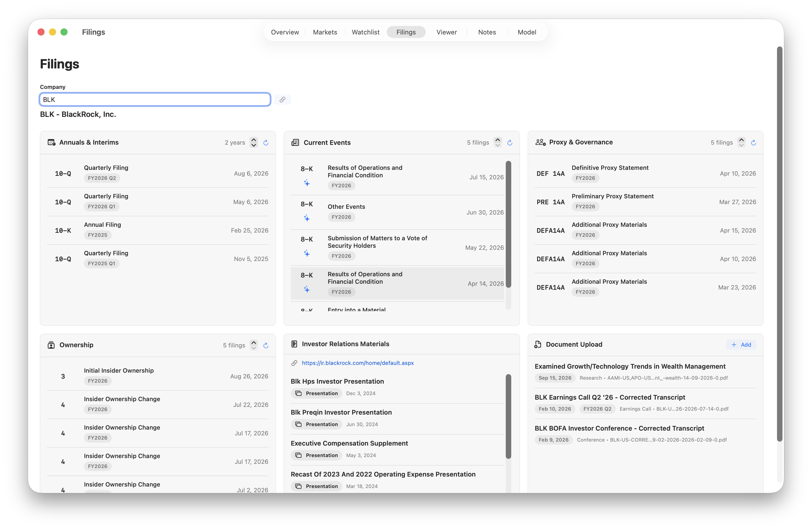Click the Ownership panel icon
Screen dimensions: 812x530
(51, 345)
